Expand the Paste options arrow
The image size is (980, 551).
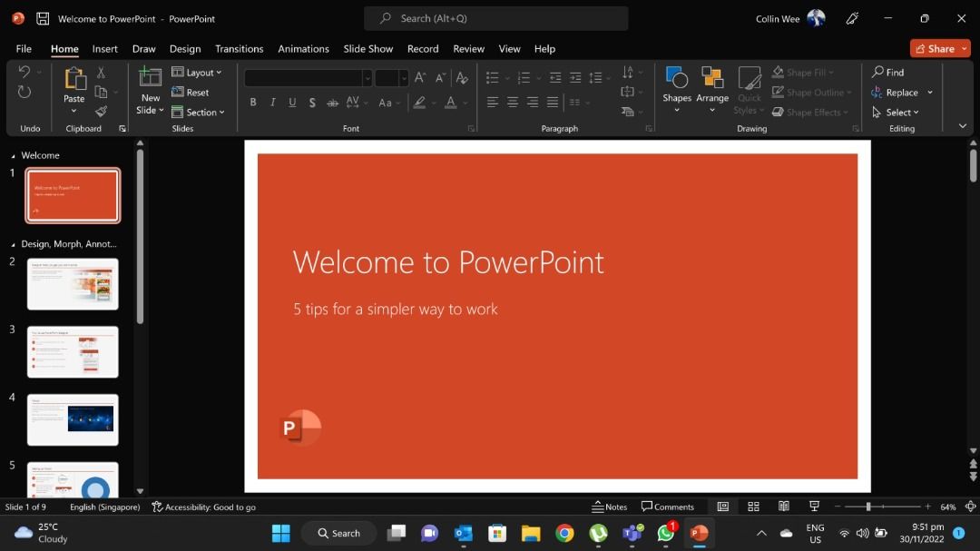73,112
